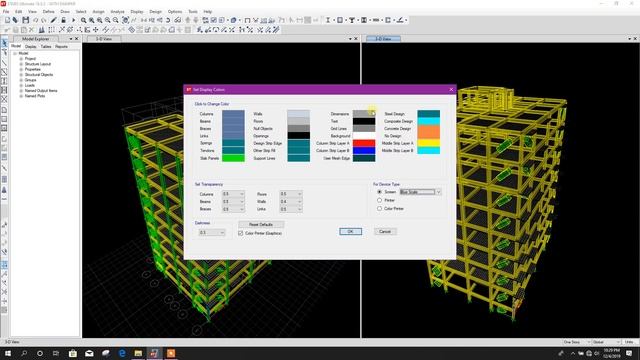Open Braces transparency dropdown
Screen dimensions: 640x360
click(233, 209)
